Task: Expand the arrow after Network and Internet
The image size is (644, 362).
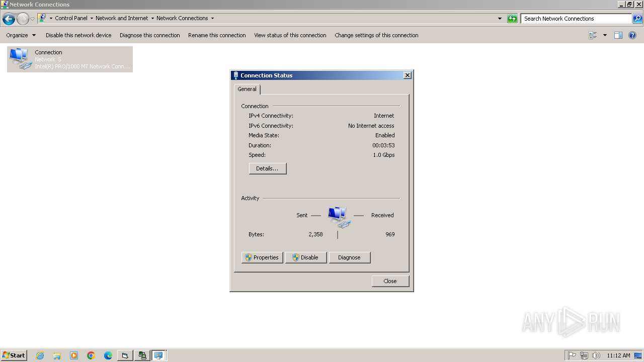Action: [152, 19]
